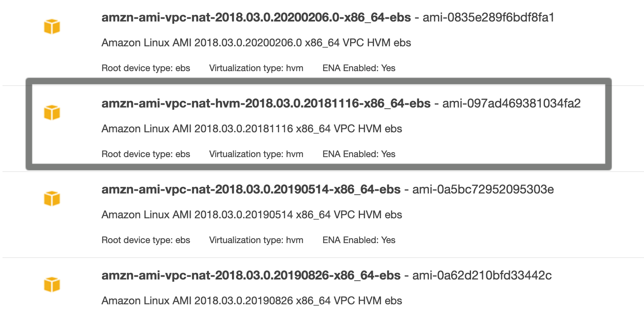Click 'Root device type: ebs' in the highlighted AMI
This screenshot has width=644, height=320.
[146, 154]
